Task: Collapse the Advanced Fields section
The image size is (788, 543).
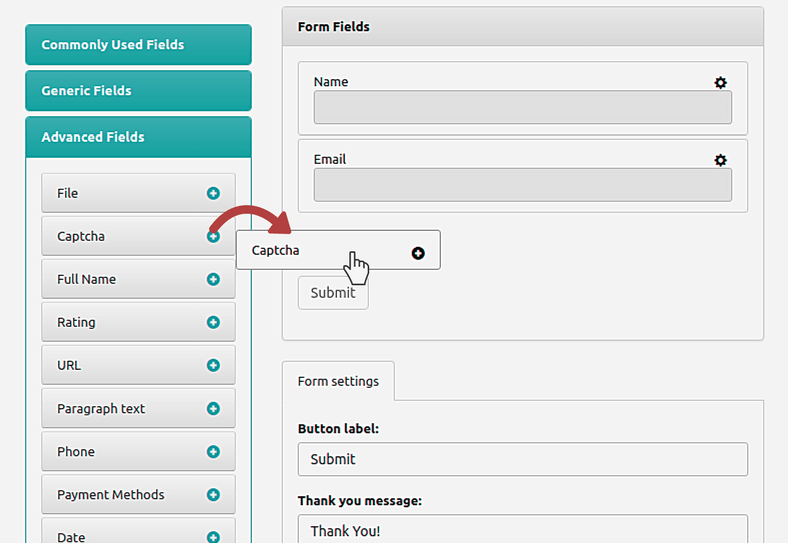Action: click(138, 137)
